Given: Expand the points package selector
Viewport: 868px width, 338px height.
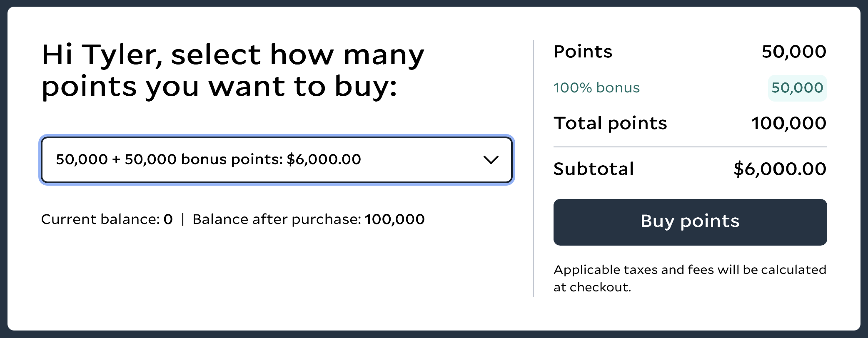Looking at the screenshot, I should tap(277, 160).
